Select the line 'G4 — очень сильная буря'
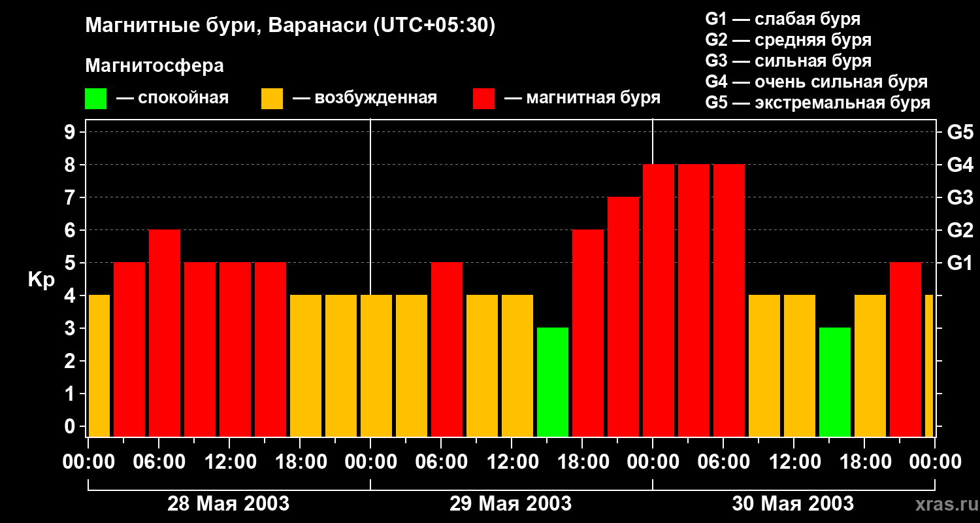The width and height of the screenshot is (980, 523). point(816,82)
